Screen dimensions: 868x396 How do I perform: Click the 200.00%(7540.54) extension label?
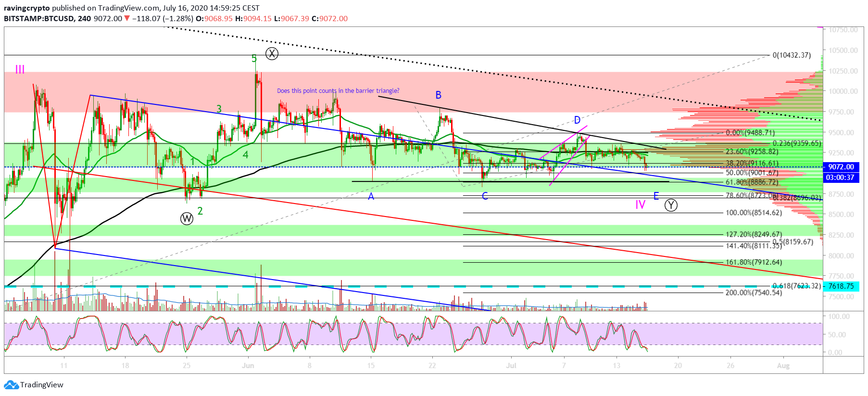click(754, 293)
